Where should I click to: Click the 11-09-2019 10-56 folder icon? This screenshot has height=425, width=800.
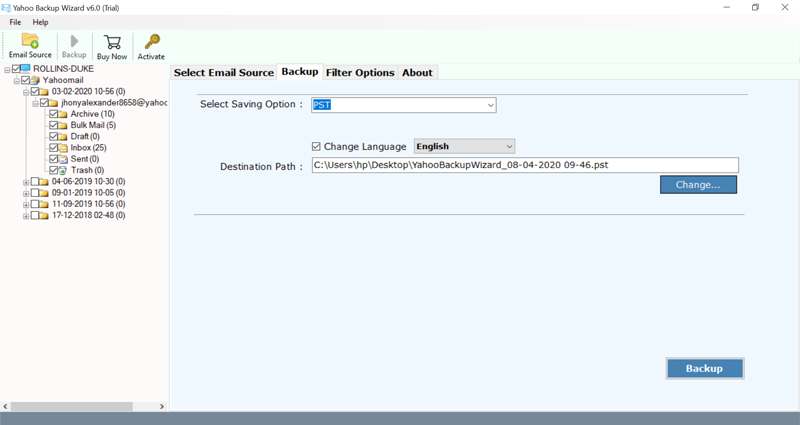pyautogui.click(x=44, y=204)
